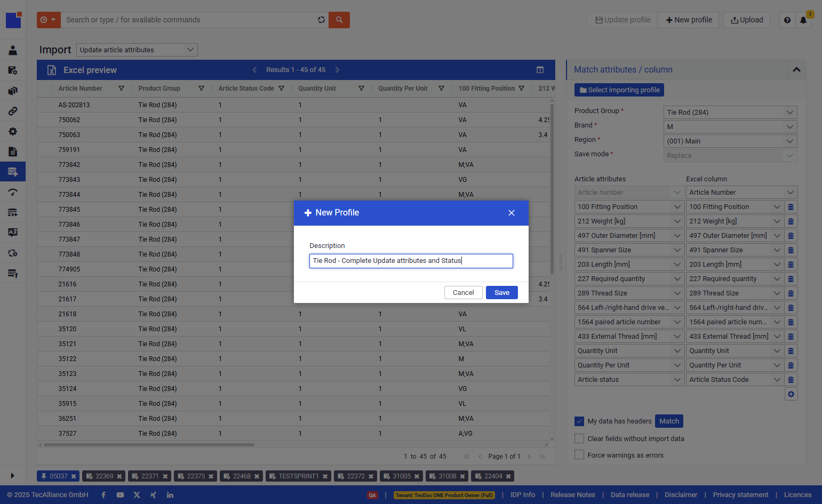Go to previous results page arrow
Image resolution: width=822 pixels, height=504 pixels.
point(254,70)
